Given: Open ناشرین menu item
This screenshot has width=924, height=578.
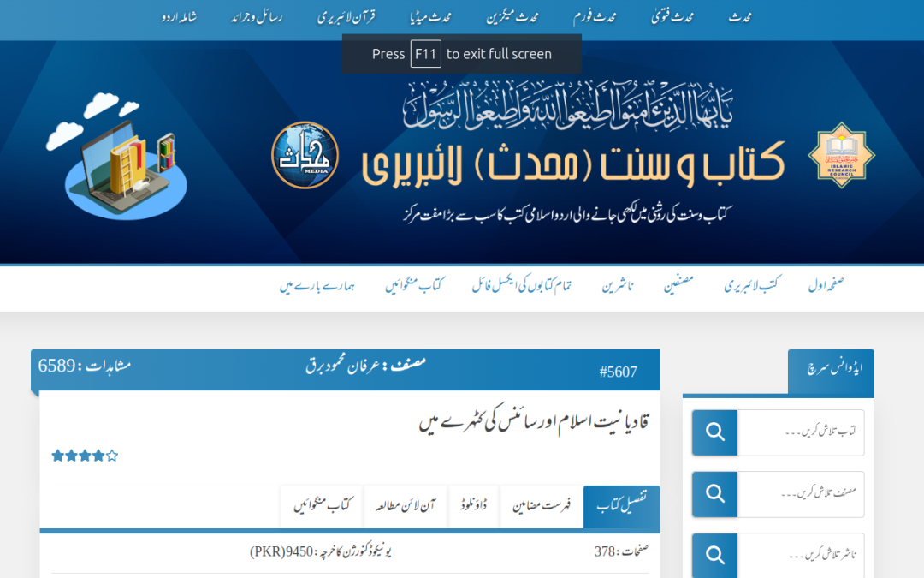Looking at the screenshot, I should 618,286.
